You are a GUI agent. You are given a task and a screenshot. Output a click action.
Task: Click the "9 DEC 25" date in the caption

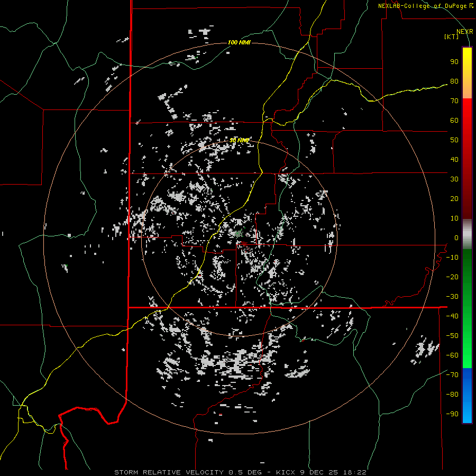point(318,472)
